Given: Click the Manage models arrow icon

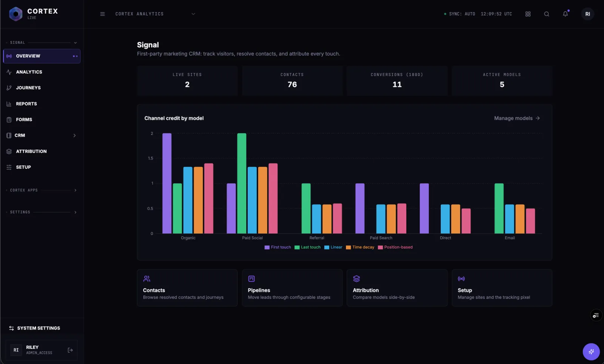Looking at the screenshot, I should click(x=538, y=118).
